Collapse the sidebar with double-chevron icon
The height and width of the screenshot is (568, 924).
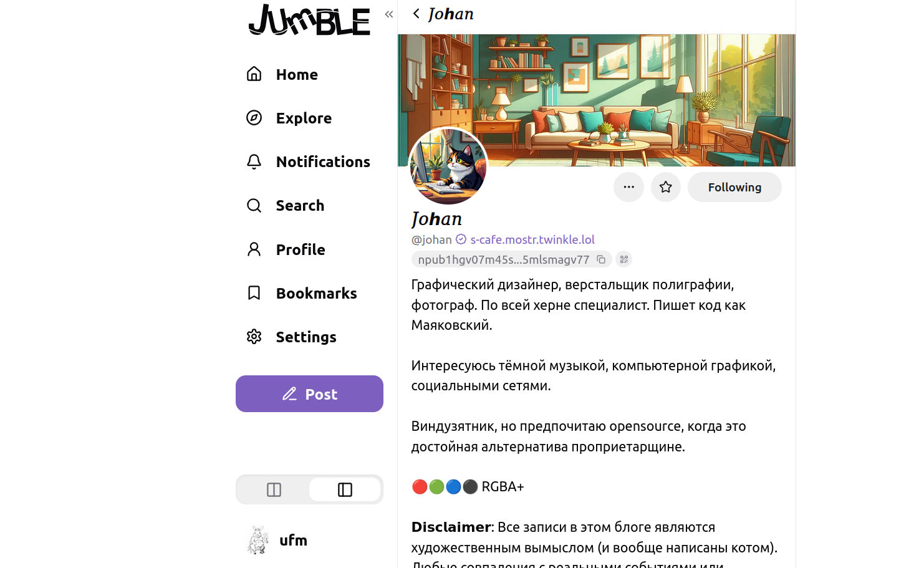389,14
